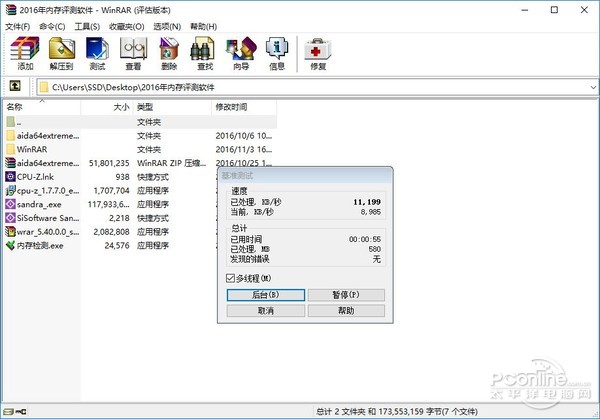Image resolution: width=600 pixels, height=419 pixels.
Task: Go up one folder level icon
Action: coord(15,86)
